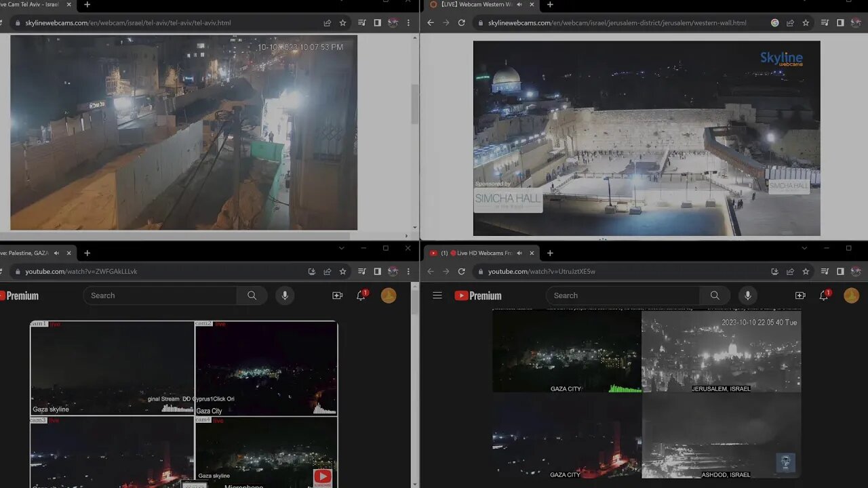Click YouTube subscribe badge on cam4 panel

[323, 477]
